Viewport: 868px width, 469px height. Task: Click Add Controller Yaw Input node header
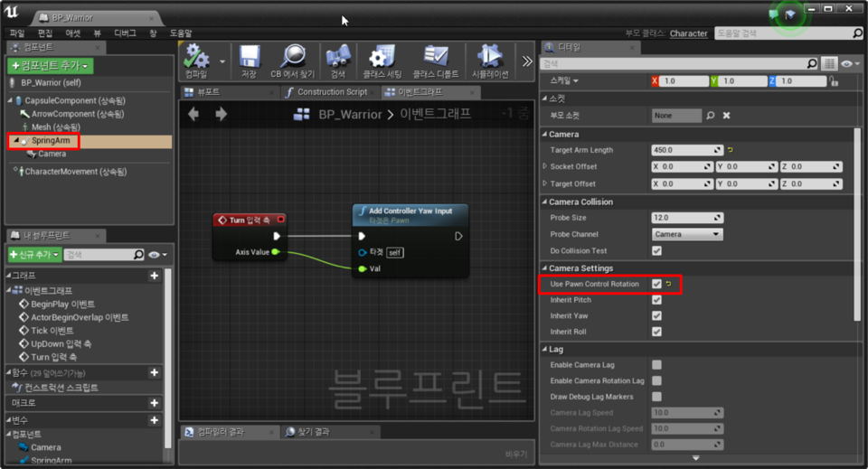pyautogui.click(x=410, y=214)
